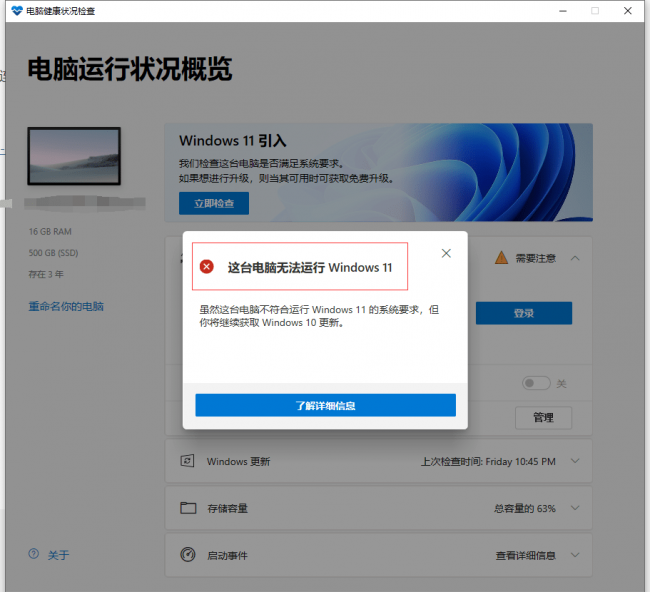
Task: Click the 启动事件 label
Action: click(228, 556)
